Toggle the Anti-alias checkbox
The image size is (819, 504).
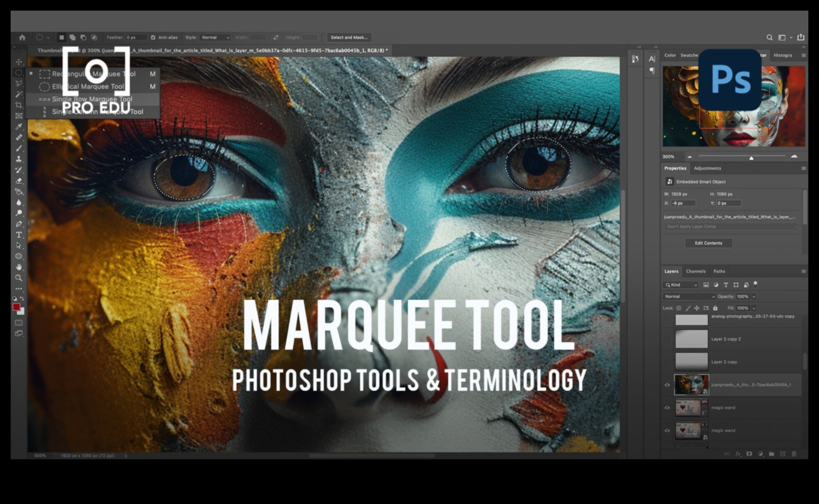tap(153, 38)
